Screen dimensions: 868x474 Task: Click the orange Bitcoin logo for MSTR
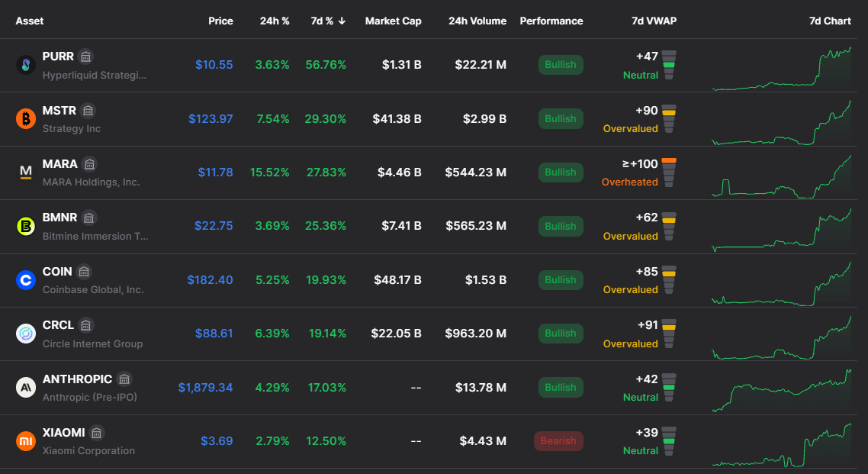point(26,119)
